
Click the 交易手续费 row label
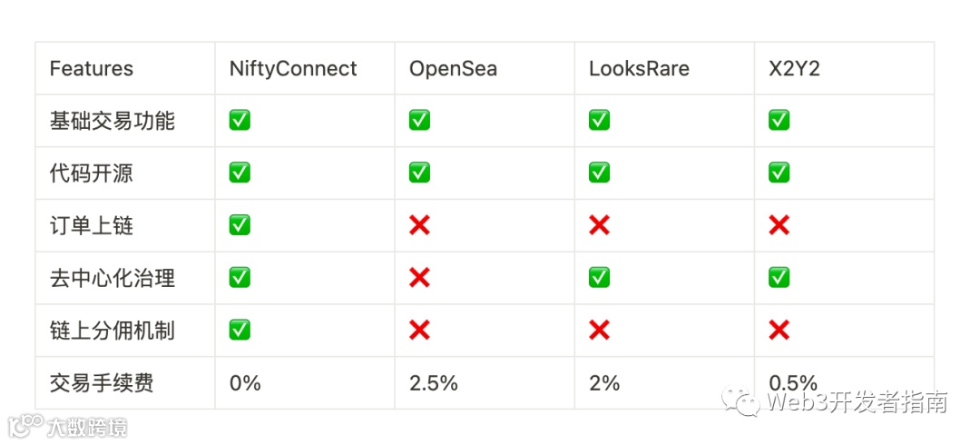pos(102,382)
